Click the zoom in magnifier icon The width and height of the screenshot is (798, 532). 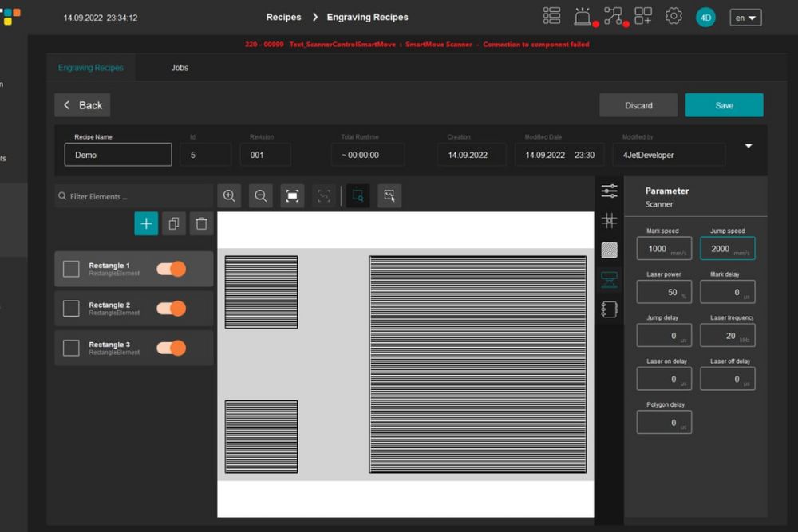click(x=229, y=196)
